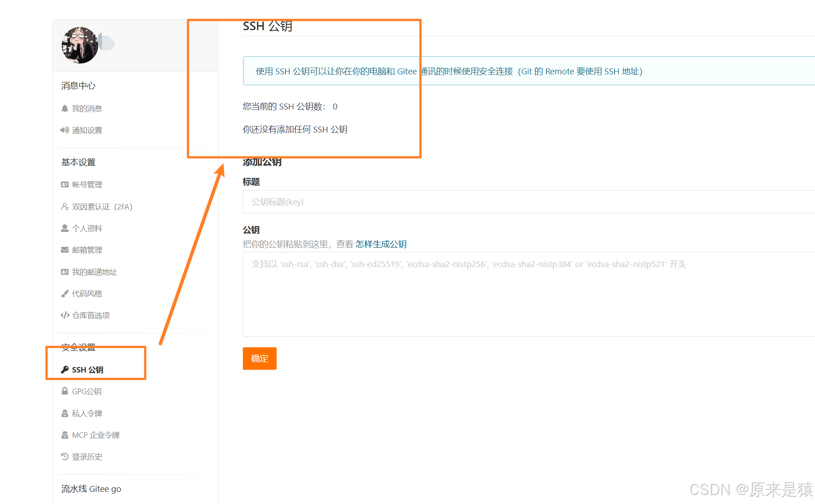Click the orange 确定 button
815x504 pixels.
tap(260, 359)
